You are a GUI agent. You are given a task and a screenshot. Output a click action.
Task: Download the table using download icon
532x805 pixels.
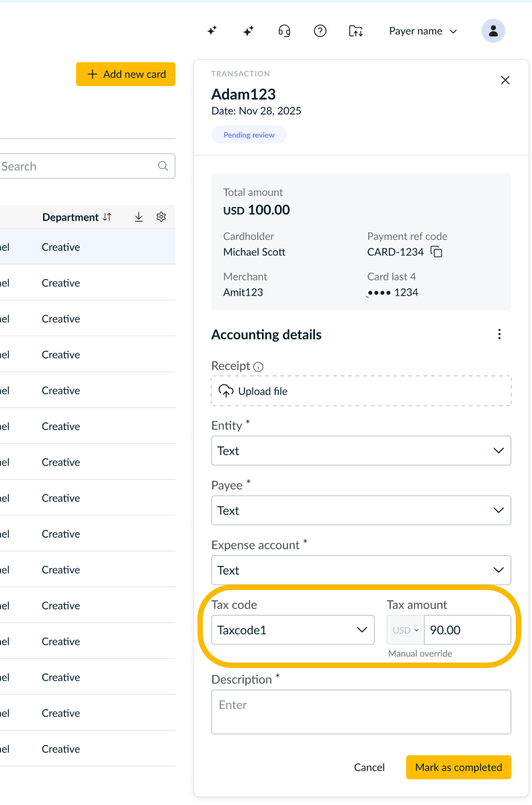[x=138, y=217]
